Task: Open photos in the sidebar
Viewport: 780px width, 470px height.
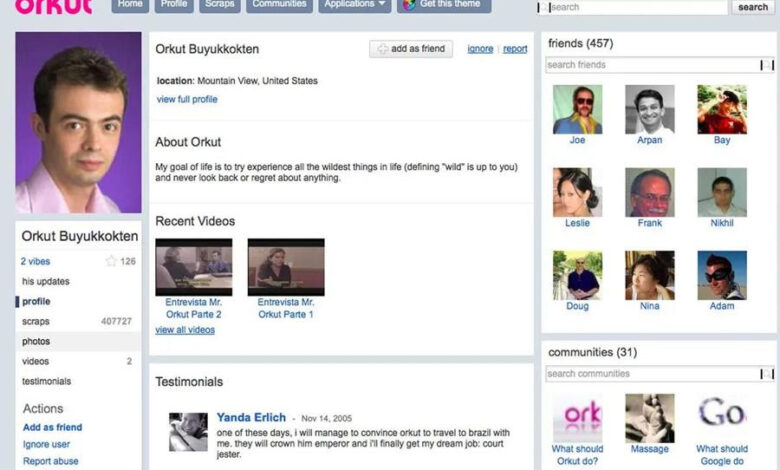Action: [x=36, y=341]
